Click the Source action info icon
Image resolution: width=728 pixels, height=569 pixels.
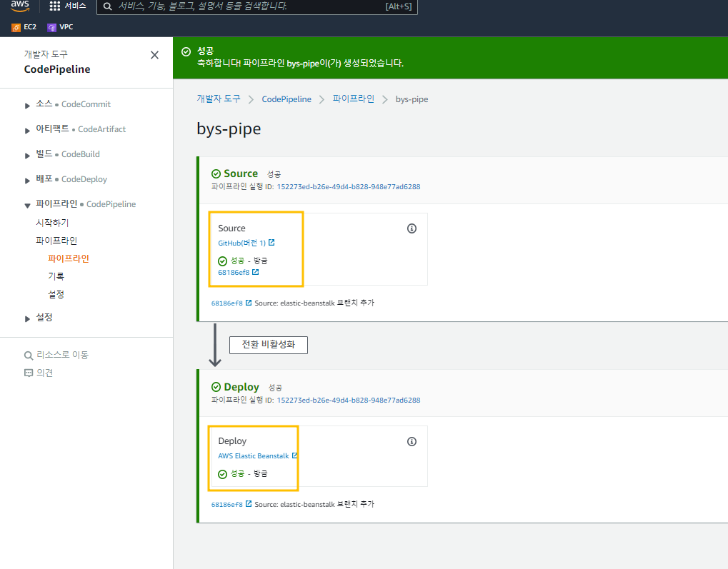(412, 228)
